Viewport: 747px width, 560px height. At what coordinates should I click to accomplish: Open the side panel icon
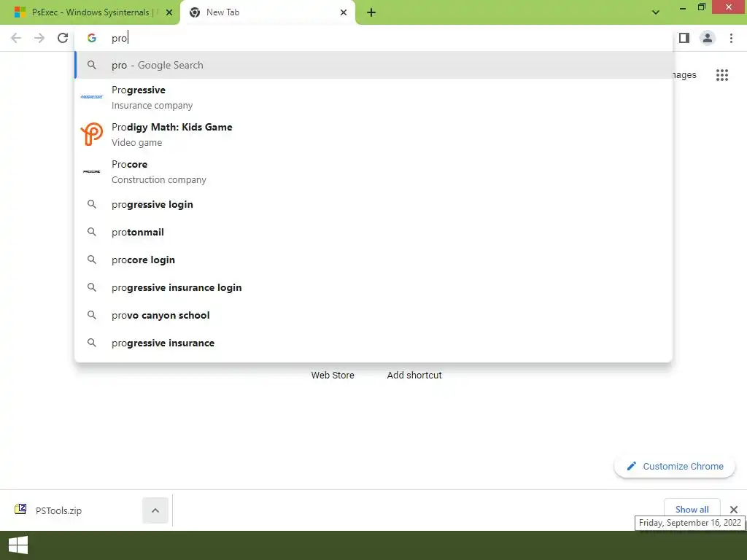[x=684, y=38]
